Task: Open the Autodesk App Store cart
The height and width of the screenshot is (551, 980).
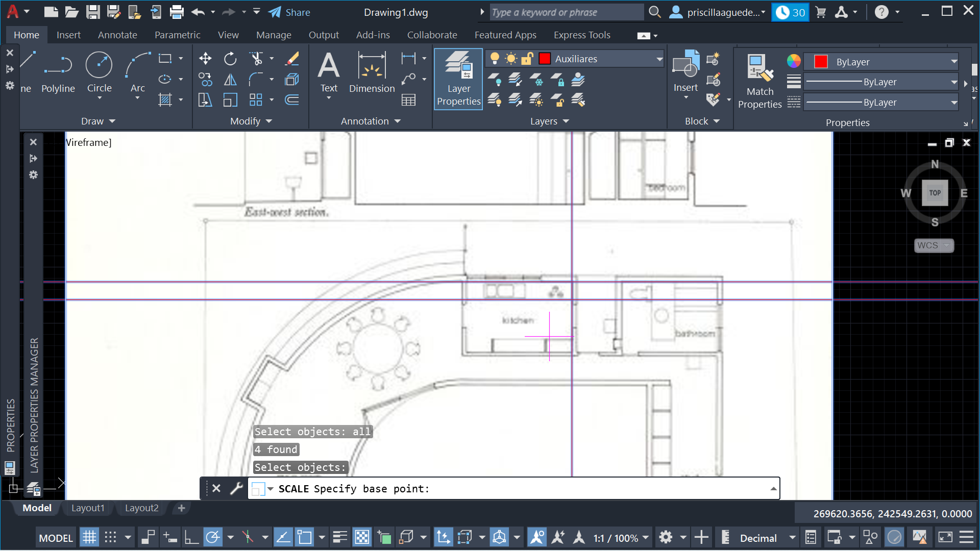Action: point(821,12)
